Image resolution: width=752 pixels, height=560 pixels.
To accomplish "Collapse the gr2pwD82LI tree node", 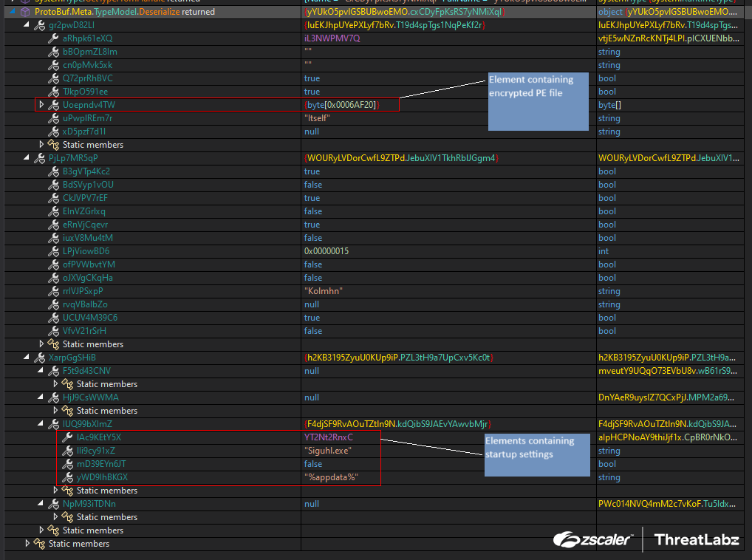I will pyautogui.click(x=25, y=24).
